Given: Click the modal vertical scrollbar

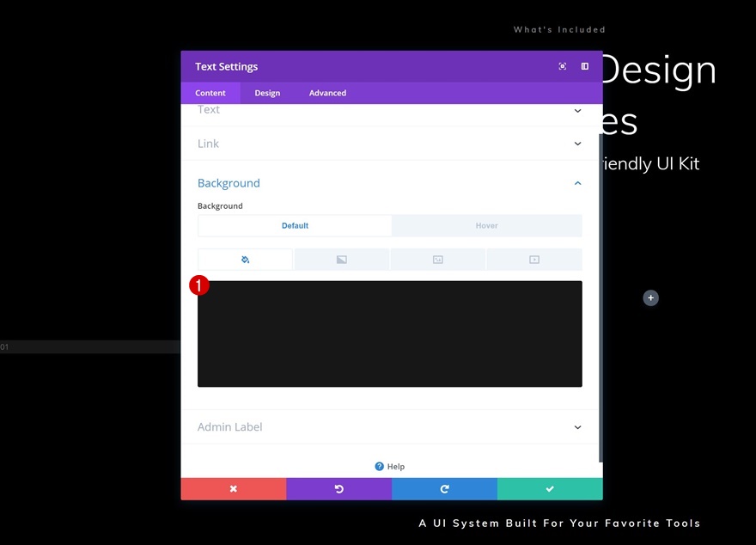Looking at the screenshot, I should (601, 298).
